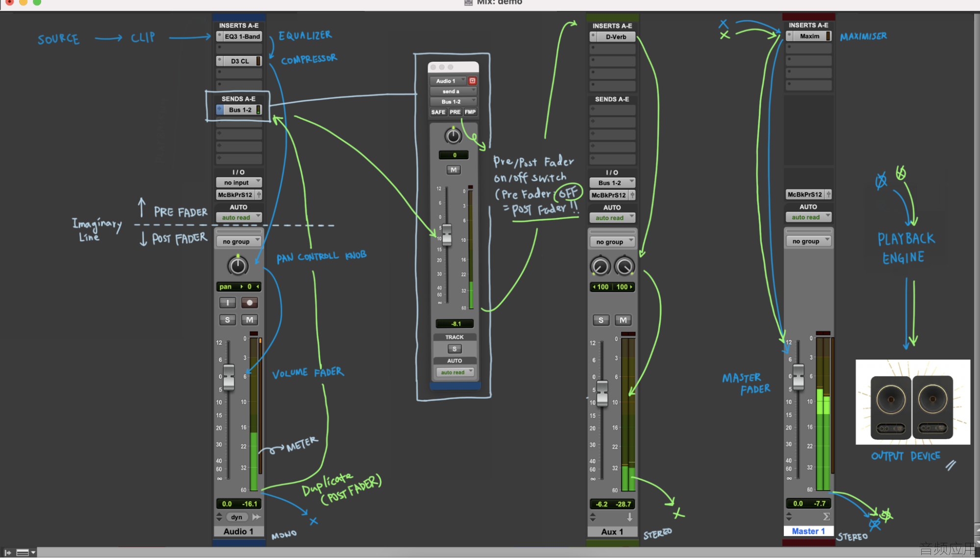
Task: Open Audio 1 'no input' selector
Action: pos(239,183)
